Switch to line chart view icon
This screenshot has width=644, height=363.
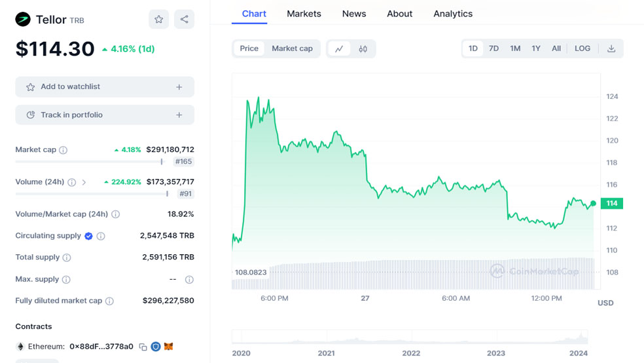[x=339, y=48]
